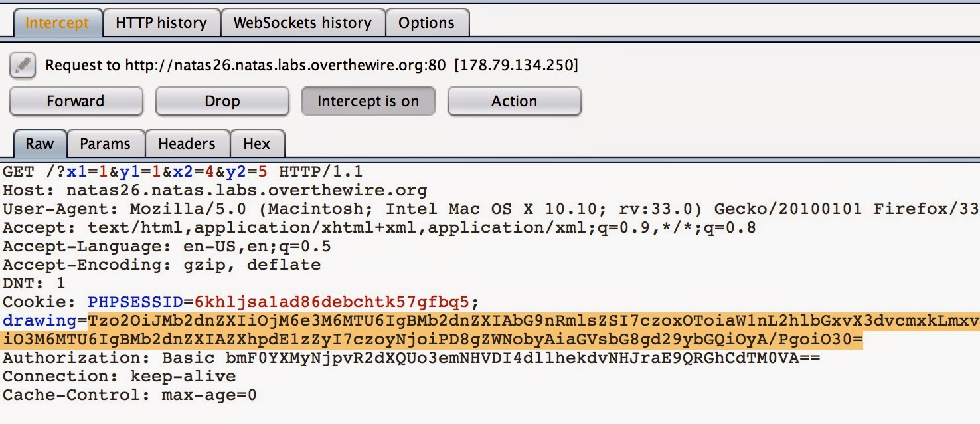
Task: Switch to the WebSockets history tab
Action: click(x=303, y=23)
